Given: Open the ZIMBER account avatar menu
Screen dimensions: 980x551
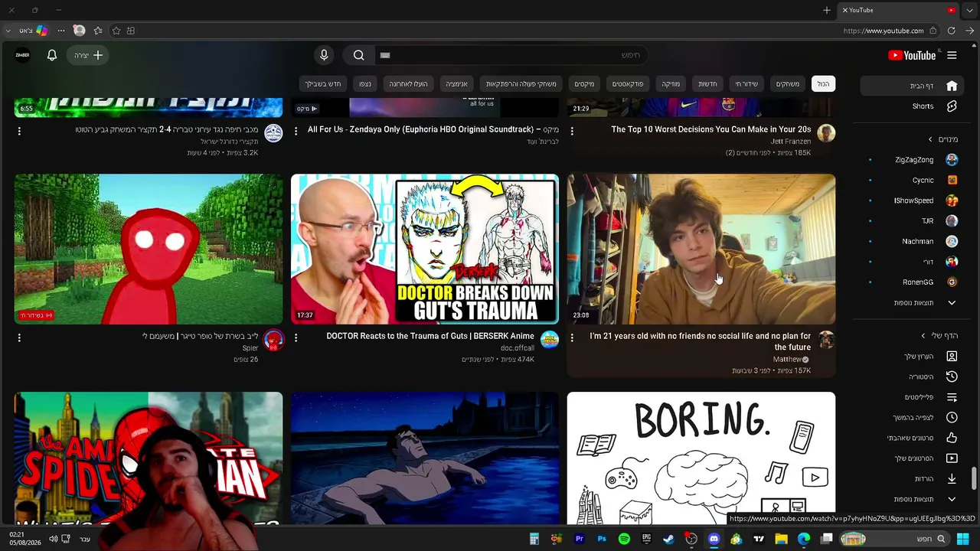Looking at the screenshot, I should [x=22, y=55].
